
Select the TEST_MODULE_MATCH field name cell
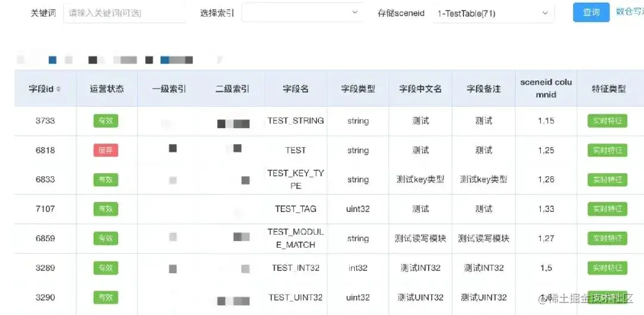pos(296,238)
